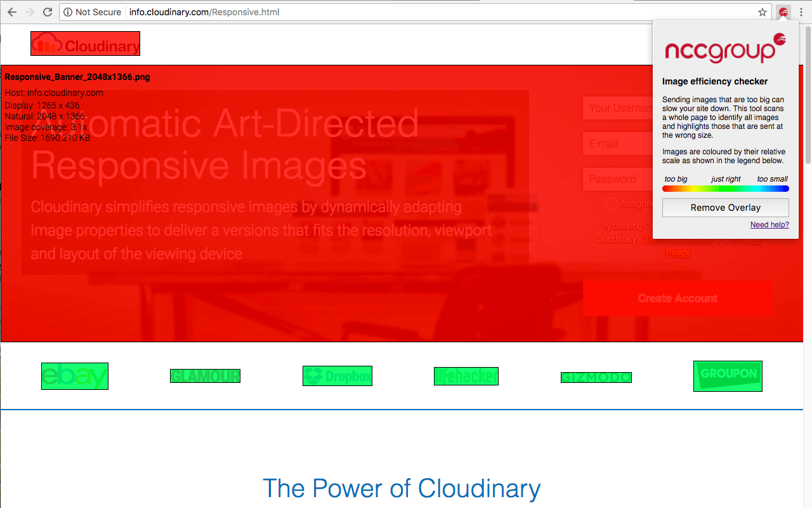The width and height of the screenshot is (812, 508).
Task: Click the browser forward arrow
Action: pyautogui.click(x=30, y=12)
